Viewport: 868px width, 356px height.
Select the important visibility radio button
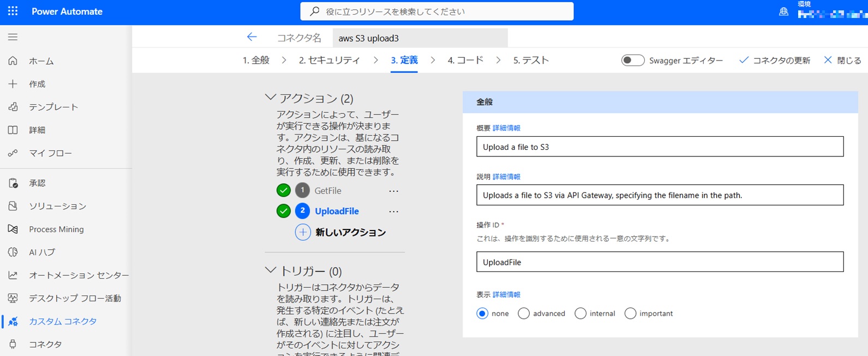[x=630, y=313]
